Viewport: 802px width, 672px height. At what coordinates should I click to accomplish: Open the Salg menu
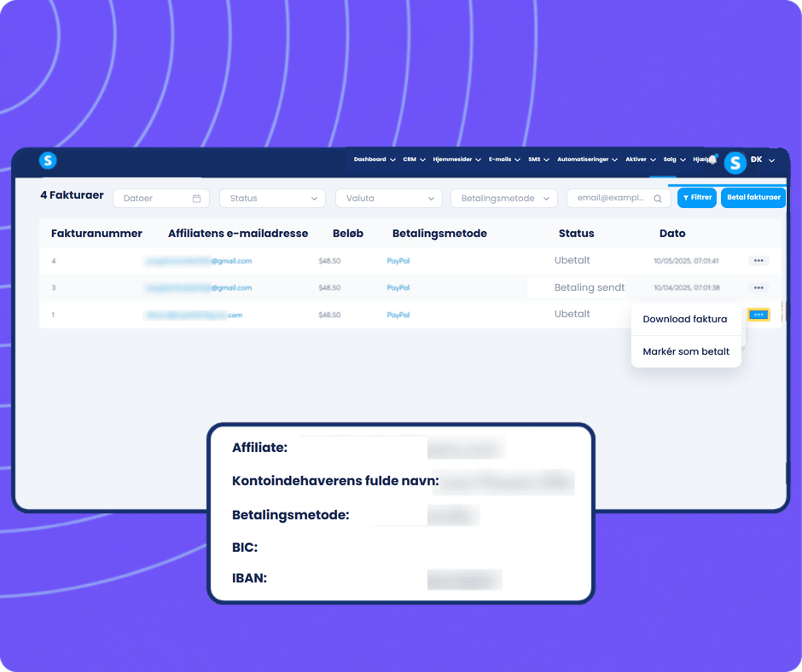[674, 159]
